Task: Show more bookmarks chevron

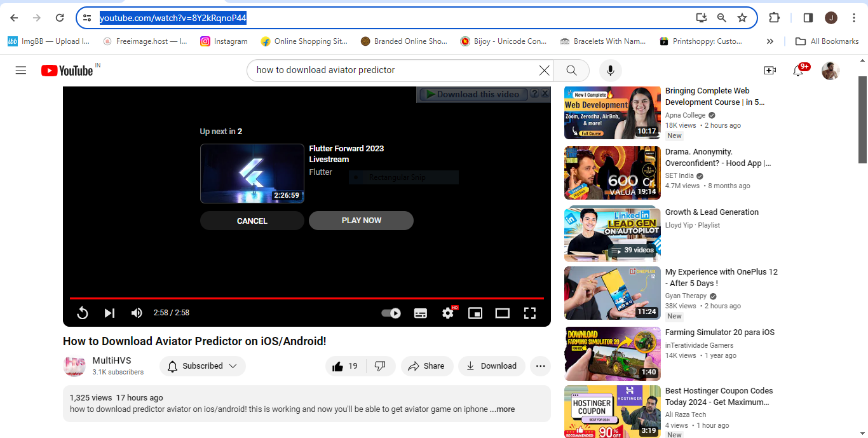Action: pos(770,41)
